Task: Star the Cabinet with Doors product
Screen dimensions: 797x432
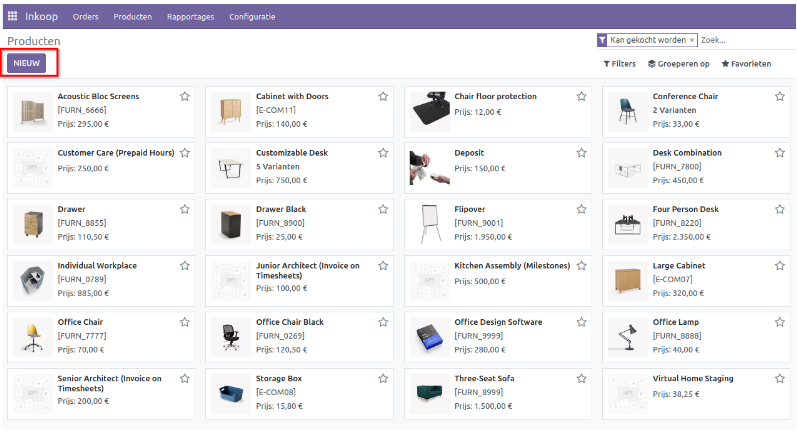Action: click(x=383, y=97)
